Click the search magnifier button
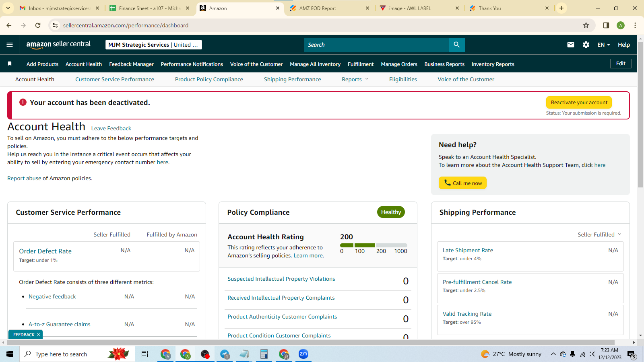This screenshot has width=644, height=362. [456, 45]
